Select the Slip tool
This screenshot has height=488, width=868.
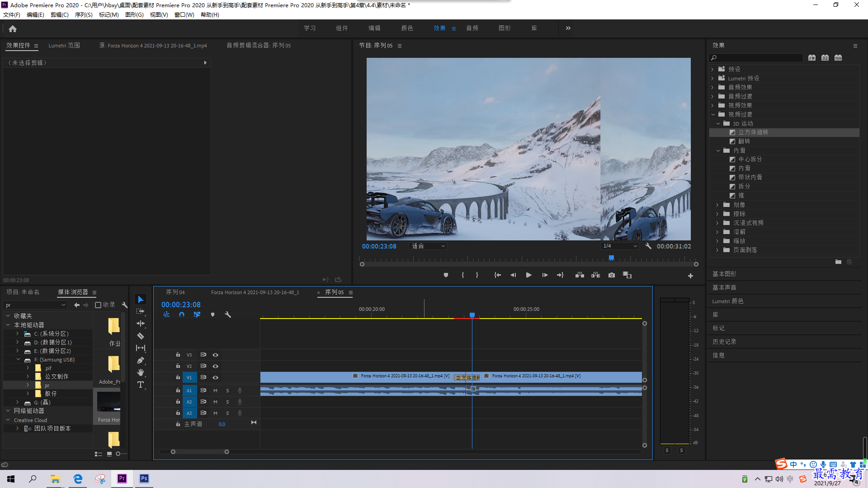tap(141, 348)
